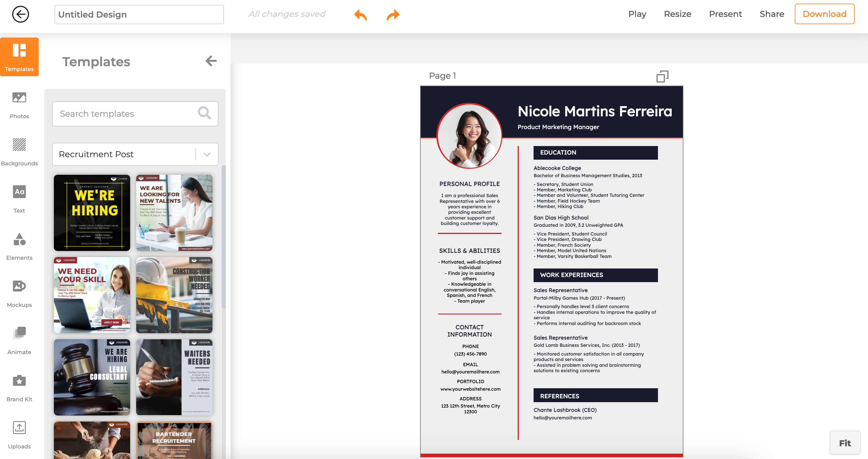
Task: Open the Uploads sidebar panel
Action: click(19, 435)
